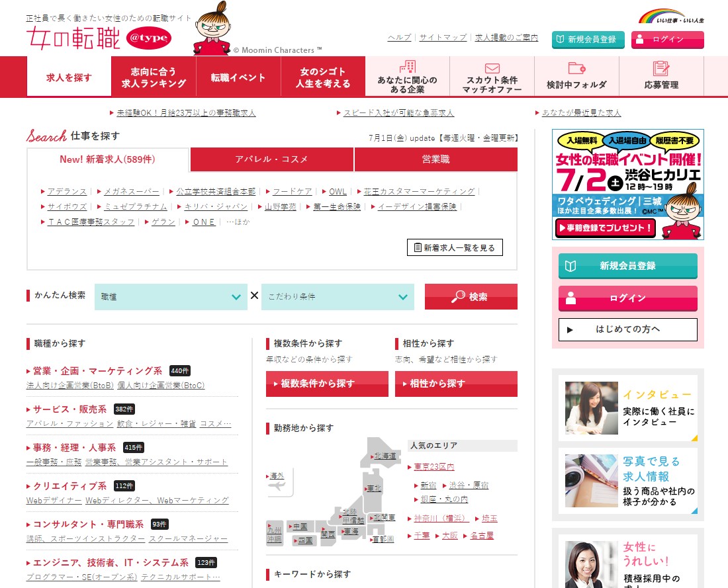The width and height of the screenshot is (728, 588).
Task: Select New! 新着求人(589件) tab
Action: pyautogui.click(x=108, y=159)
